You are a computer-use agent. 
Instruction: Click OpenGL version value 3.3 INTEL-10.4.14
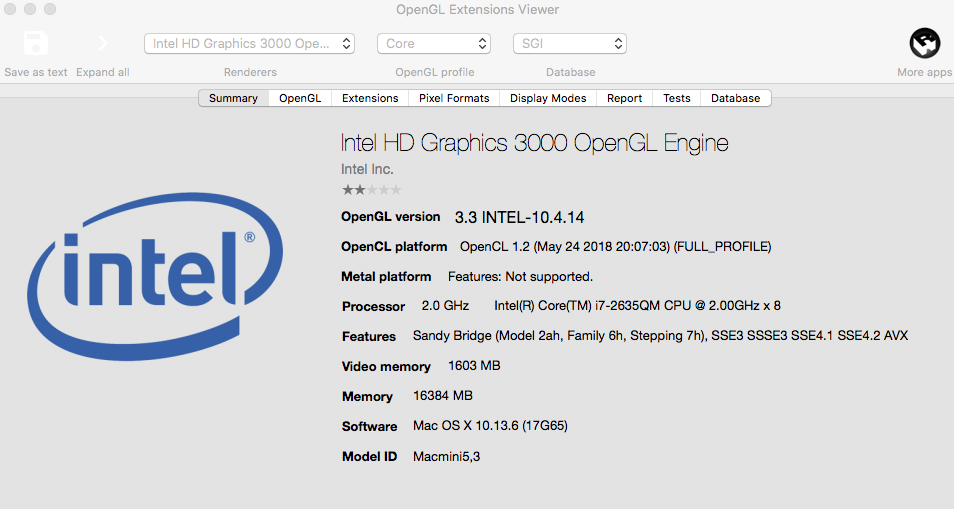click(x=520, y=218)
